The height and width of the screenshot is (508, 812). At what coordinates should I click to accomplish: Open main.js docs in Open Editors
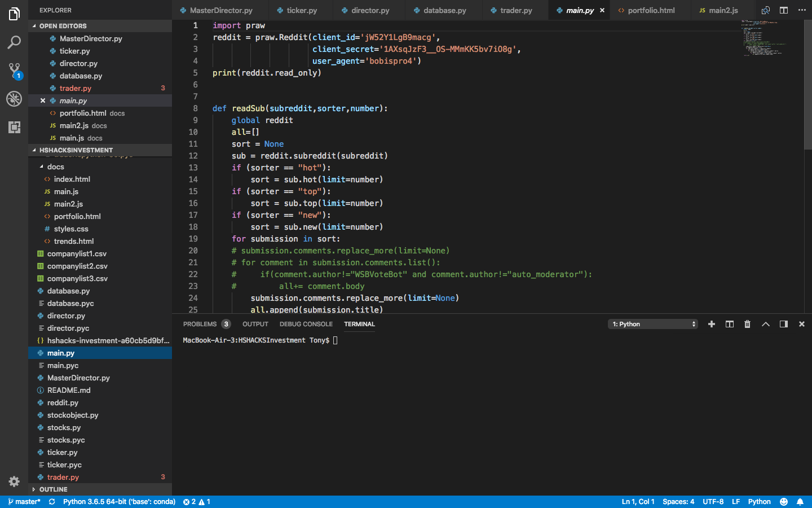click(x=100, y=138)
